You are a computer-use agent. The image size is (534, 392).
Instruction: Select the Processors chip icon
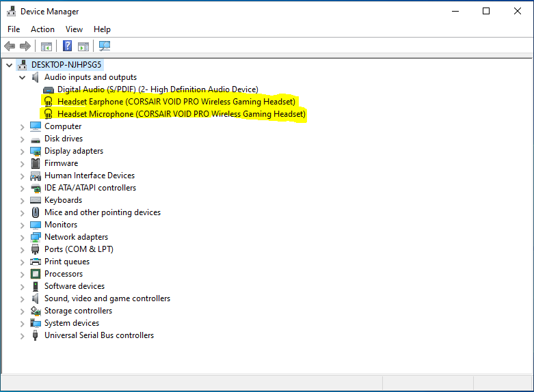point(36,274)
